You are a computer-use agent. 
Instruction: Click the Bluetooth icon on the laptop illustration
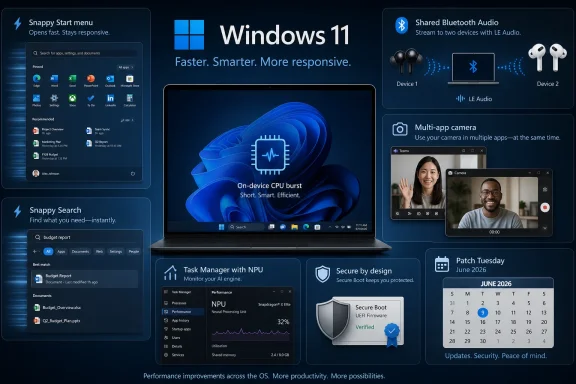tap(473, 67)
